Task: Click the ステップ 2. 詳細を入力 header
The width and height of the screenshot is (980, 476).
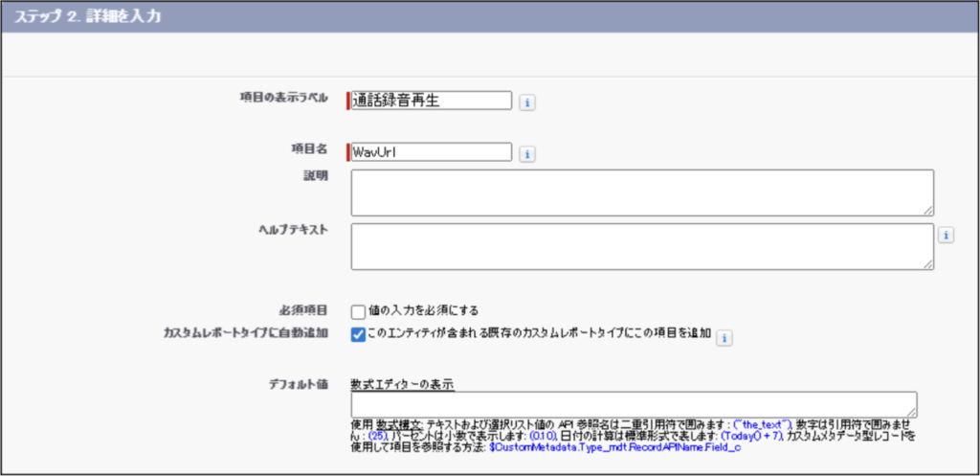Action: (x=84, y=17)
